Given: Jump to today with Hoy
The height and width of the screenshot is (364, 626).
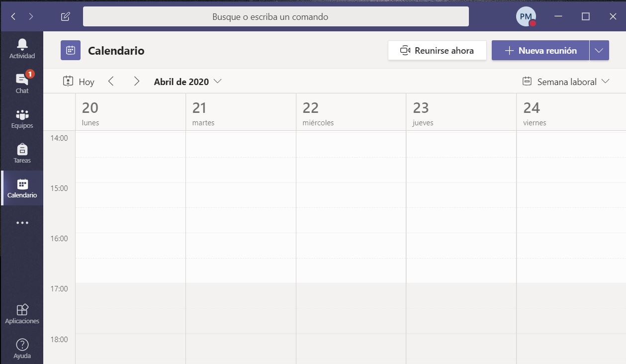Looking at the screenshot, I should click(x=79, y=82).
